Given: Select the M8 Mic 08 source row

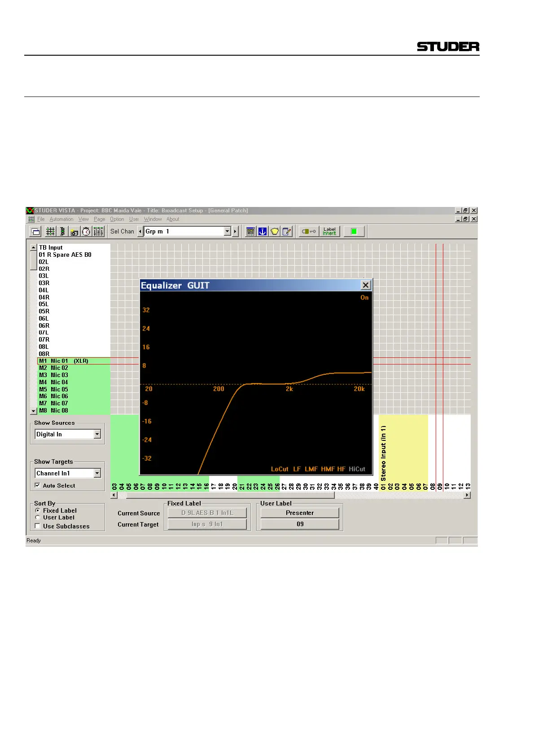Looking at the screenshot, I should (x=74, y=410).
